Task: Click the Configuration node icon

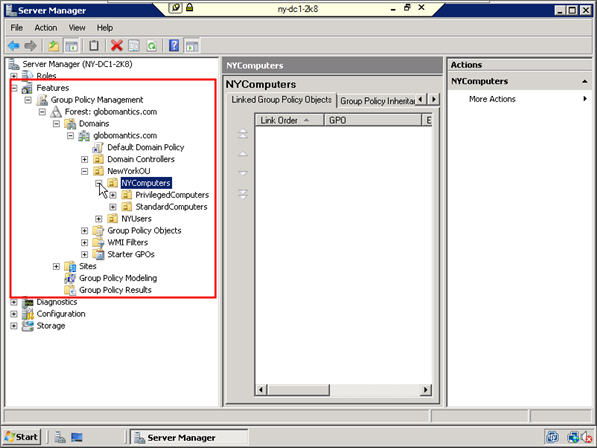Action: (x=27, y=314)
